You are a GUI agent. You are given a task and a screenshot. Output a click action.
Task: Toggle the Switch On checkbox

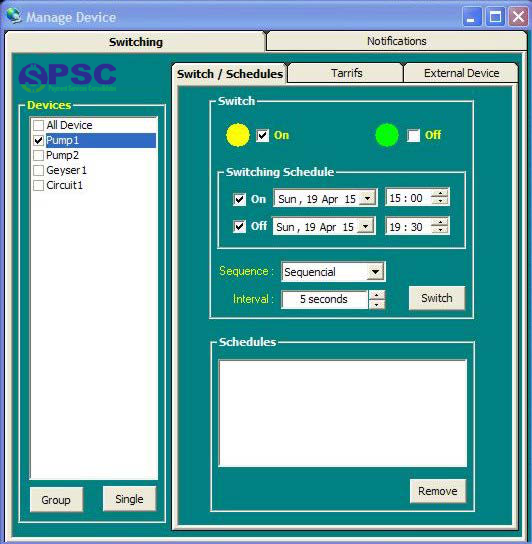(x=263, y=135)
